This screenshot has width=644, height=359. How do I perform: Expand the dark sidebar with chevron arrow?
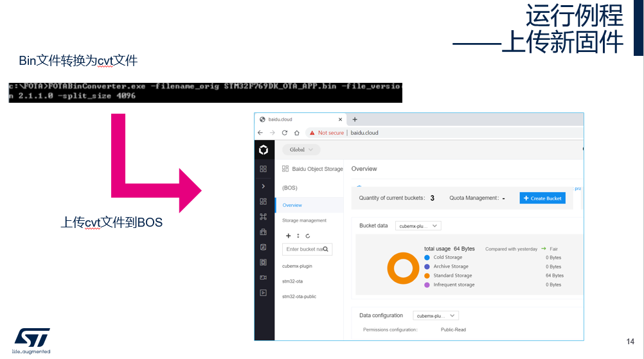pos(264,186)
